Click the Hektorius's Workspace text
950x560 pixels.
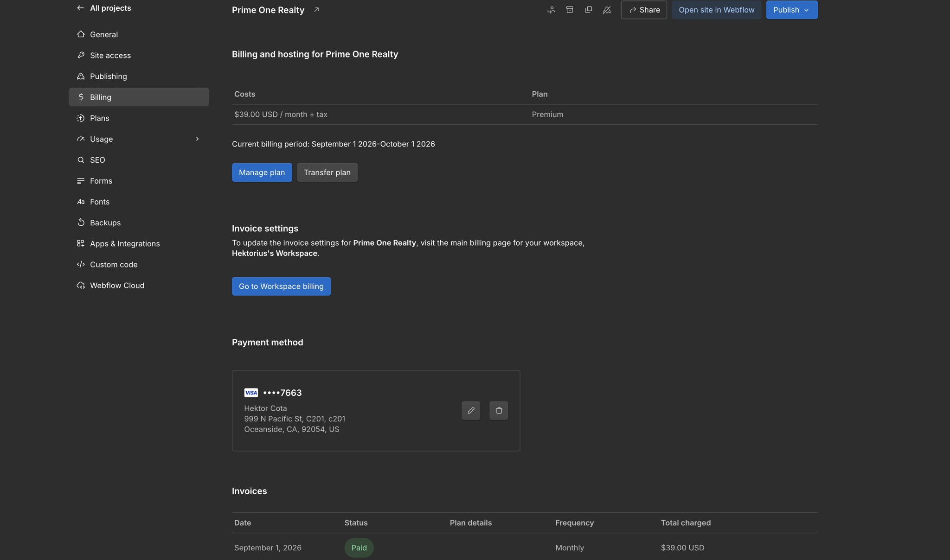[275, 253]
